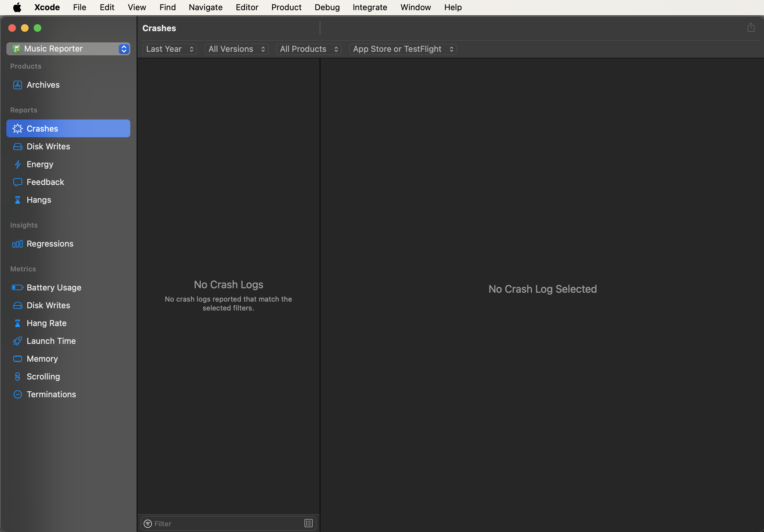Click the Memory chip icon
Screen dimensions: 764x532
[17, 359]
